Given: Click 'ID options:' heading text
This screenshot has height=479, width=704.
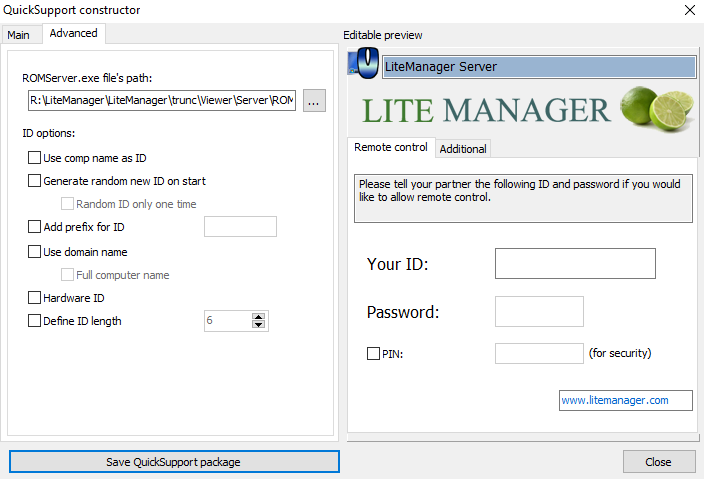Looking at the screenshot, I should [48, 133].
